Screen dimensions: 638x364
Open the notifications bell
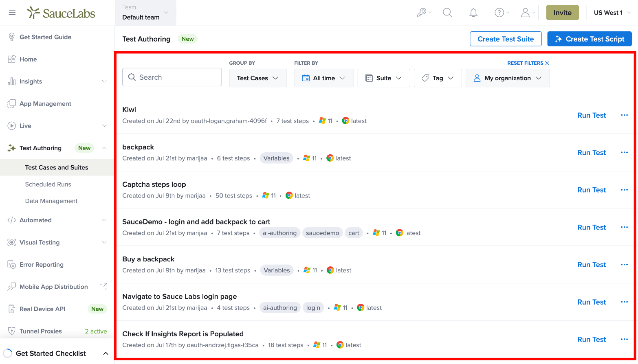(x=473, y=13)
